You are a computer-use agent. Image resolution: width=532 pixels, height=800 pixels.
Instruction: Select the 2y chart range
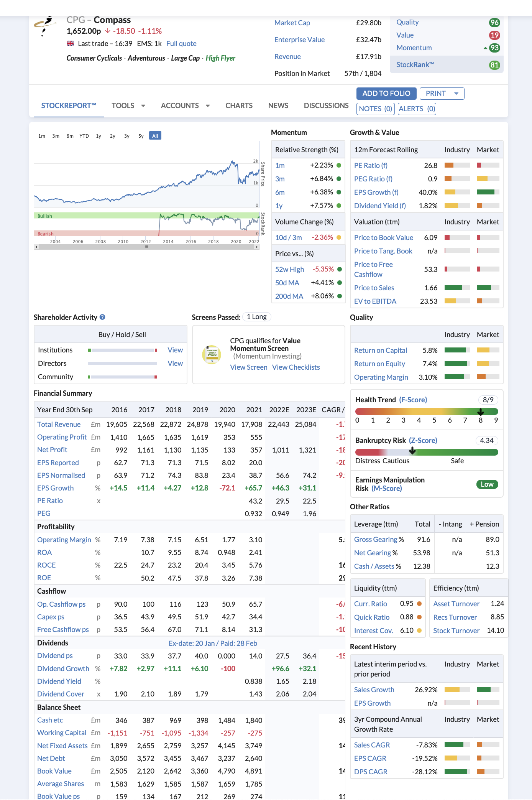point(113,136)
